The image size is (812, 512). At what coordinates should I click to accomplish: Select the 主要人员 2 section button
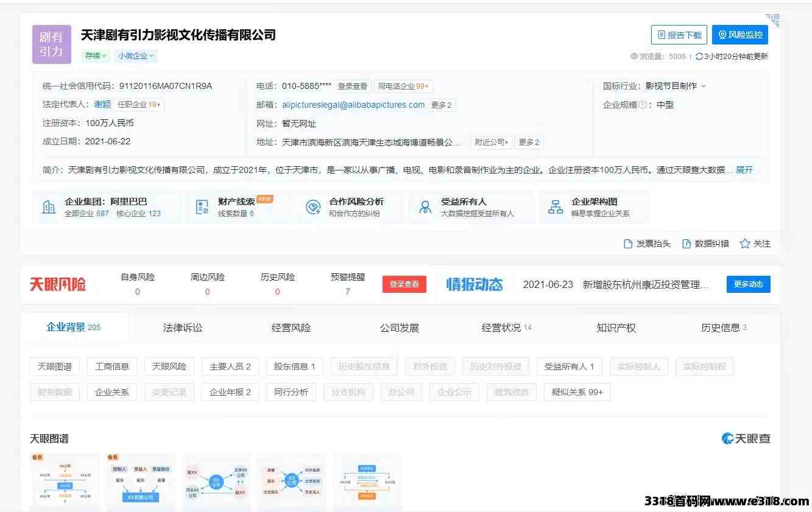(230, 366)
